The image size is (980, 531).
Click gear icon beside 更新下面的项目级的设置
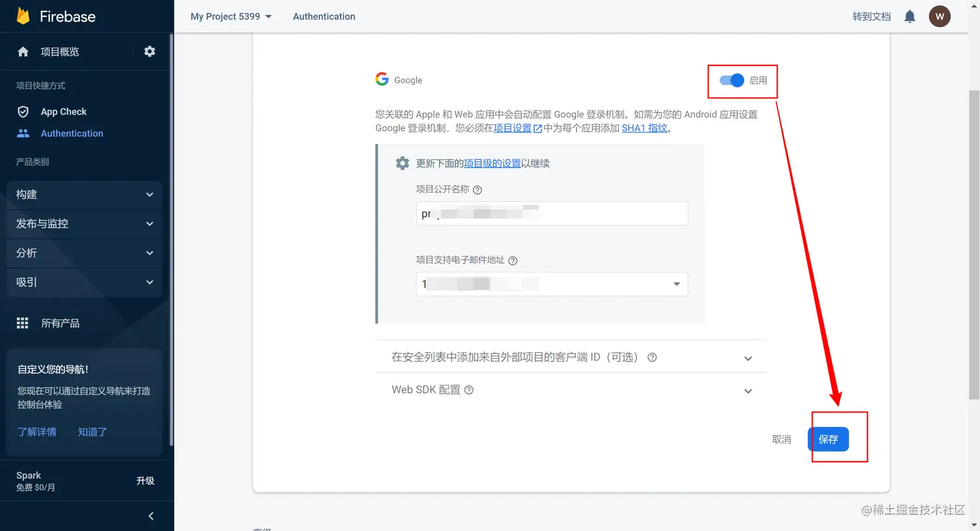tap(402, 163)
